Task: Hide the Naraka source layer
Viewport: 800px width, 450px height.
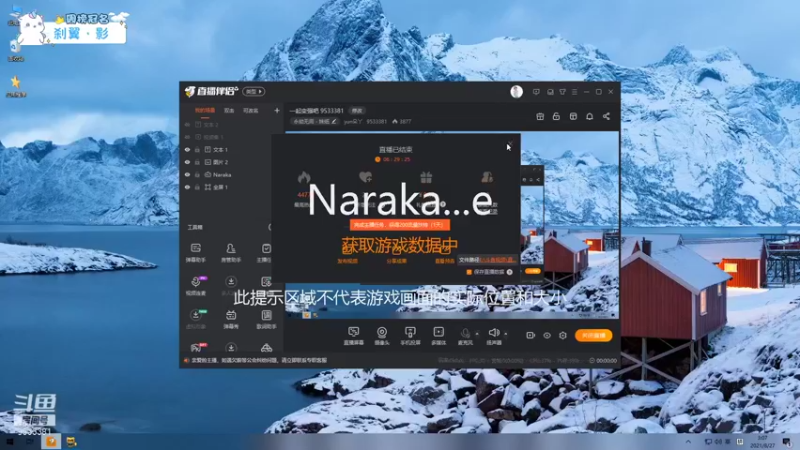Action: (187, 174)
